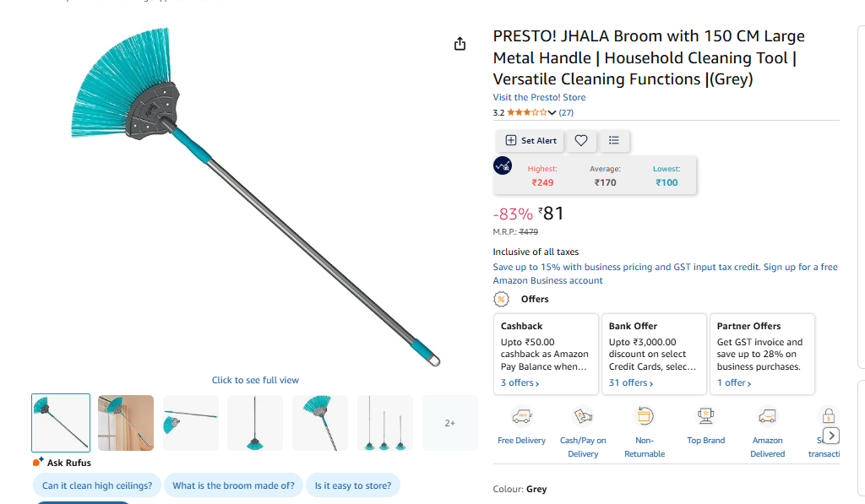Ask Rufus: Is it easy to store?
Viewport: 865px width, 504px height.
(353, 485)
